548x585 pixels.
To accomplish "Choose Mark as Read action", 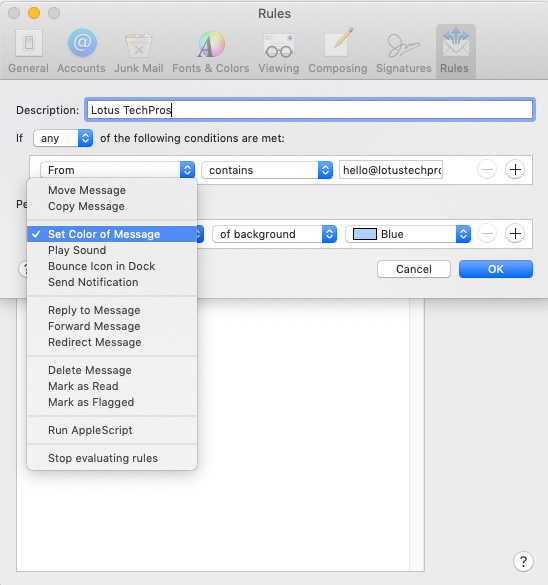I will (x=112, y=386).
